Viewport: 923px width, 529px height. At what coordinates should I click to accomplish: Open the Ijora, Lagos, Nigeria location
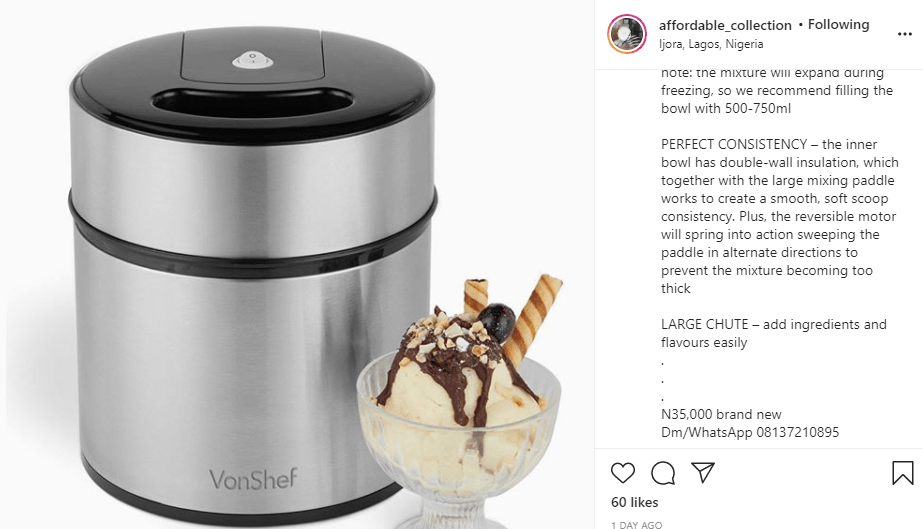(x=711, y=44)
